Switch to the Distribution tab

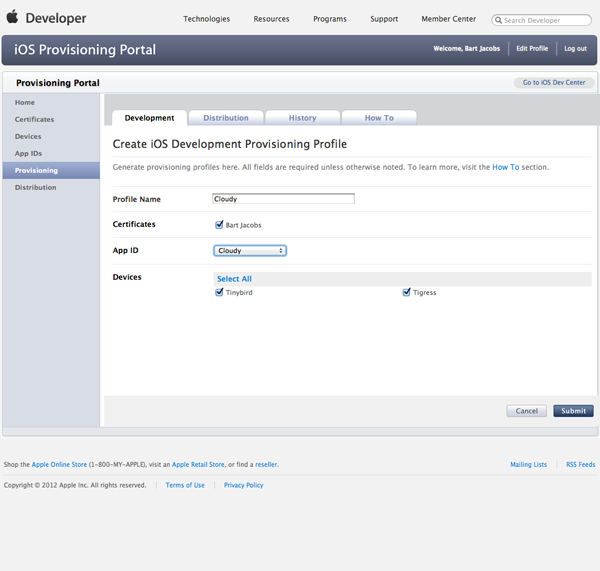point(226,118)
